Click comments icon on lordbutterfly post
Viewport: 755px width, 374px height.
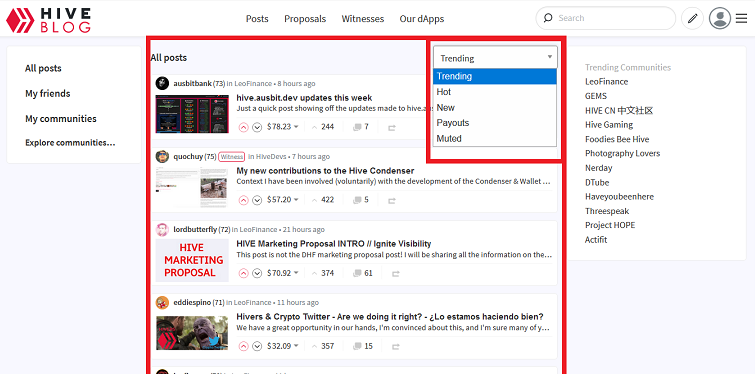coord(357,273)
